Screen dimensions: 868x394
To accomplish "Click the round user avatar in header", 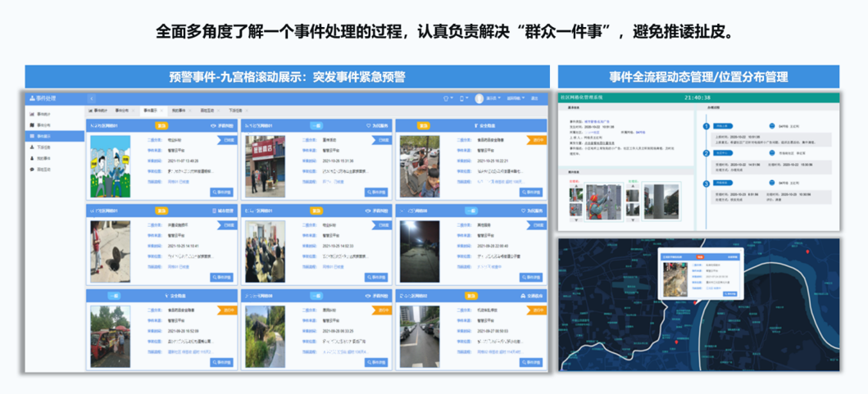I will 479,98.
